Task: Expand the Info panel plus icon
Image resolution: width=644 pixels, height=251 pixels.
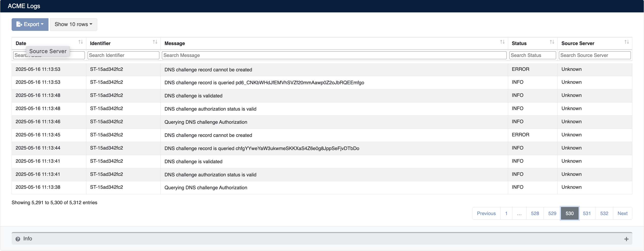Action: coord(626,239)
